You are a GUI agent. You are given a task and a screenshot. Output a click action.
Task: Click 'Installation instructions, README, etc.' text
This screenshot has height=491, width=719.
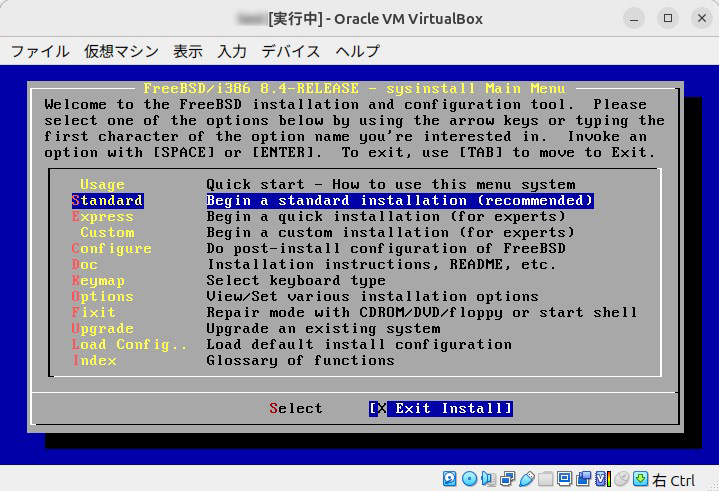pyautogui.click(x=382, y=265)
